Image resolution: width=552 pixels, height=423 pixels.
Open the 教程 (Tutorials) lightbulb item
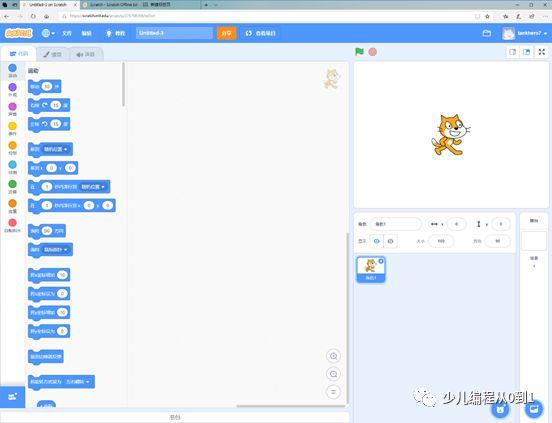pyautogui.click(x=115, y=33)
